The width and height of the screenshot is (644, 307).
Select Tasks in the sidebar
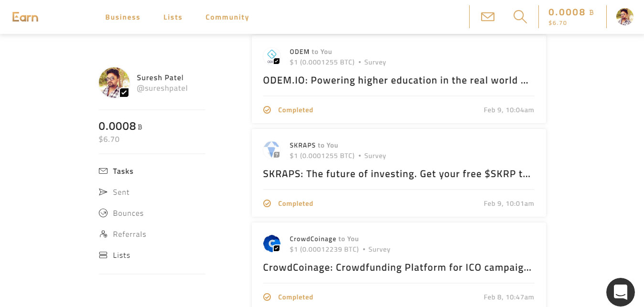(x=123, y=171)
